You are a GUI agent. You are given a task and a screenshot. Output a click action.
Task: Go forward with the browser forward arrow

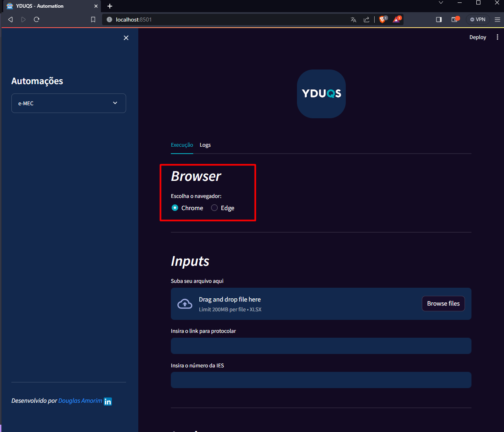24,20
